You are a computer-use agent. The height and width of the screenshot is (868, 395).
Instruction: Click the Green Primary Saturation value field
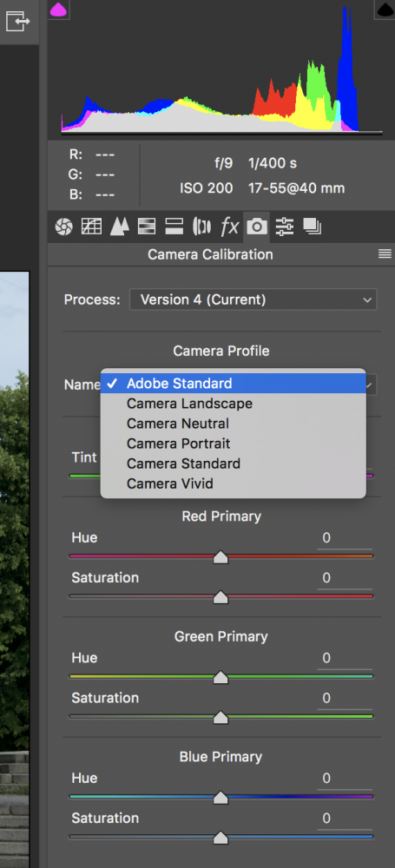[344, 698]
